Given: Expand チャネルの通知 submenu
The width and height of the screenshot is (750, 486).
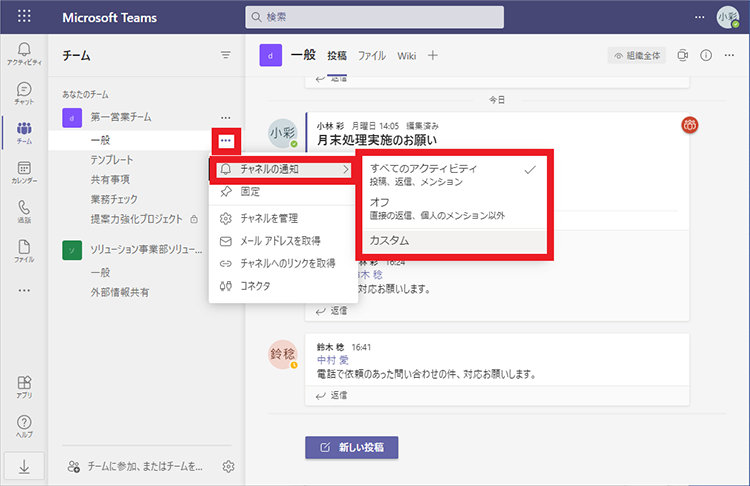Looking at the screenshot, I should click(x=284, y=169).
